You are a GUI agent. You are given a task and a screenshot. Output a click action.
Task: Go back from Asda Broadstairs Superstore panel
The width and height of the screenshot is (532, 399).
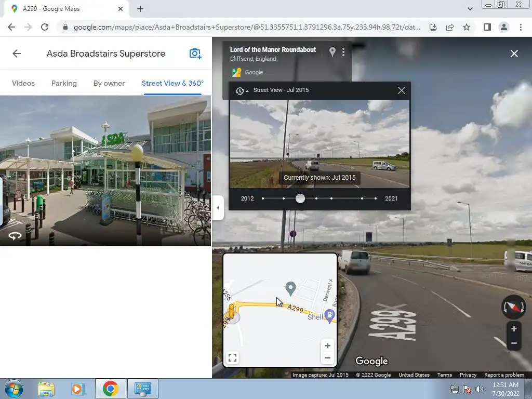click(x=17, y=54)
